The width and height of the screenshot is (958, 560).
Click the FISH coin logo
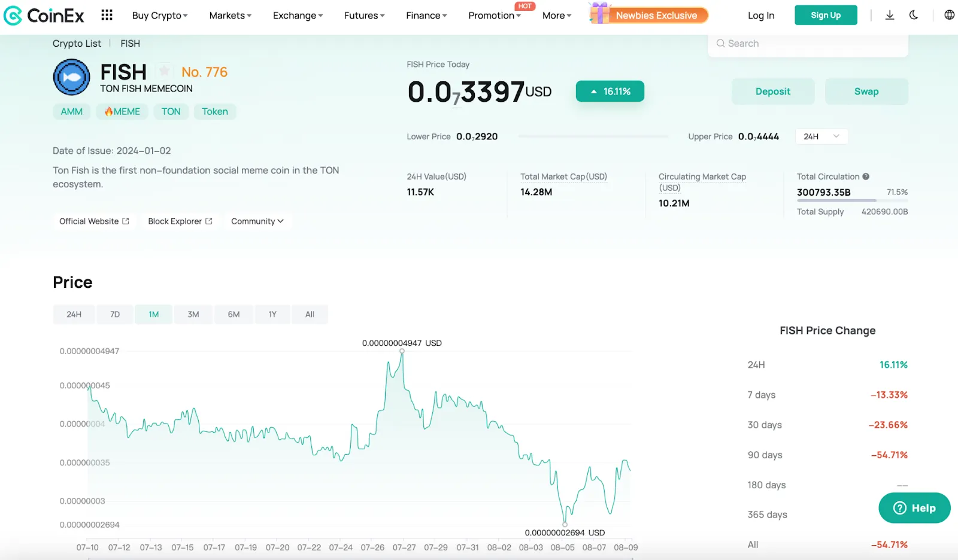[x=71, y=77]
